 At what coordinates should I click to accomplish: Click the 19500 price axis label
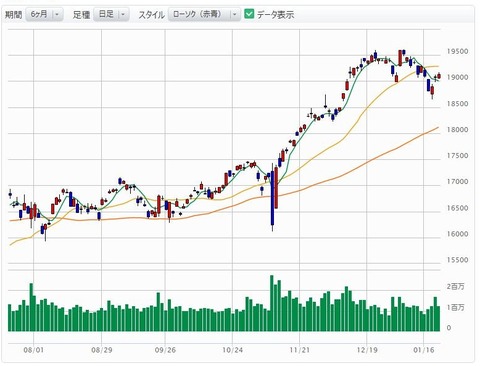pos(457,51)
